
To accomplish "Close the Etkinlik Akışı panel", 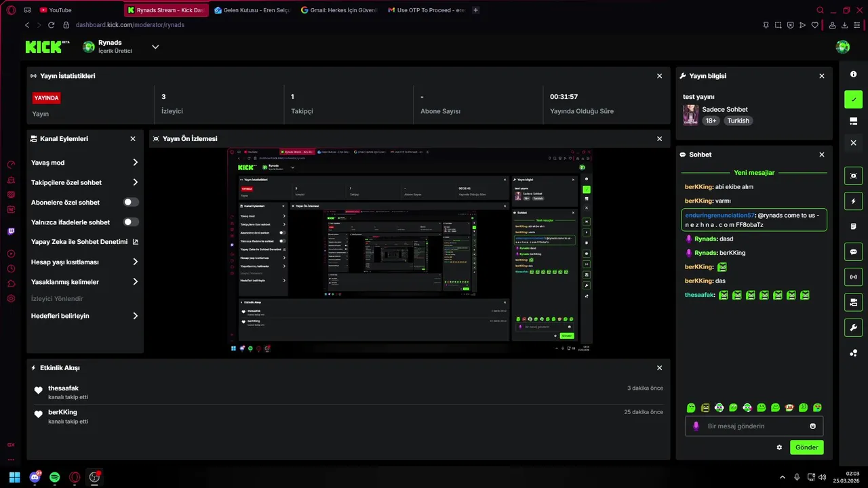I will pos(659,367).
